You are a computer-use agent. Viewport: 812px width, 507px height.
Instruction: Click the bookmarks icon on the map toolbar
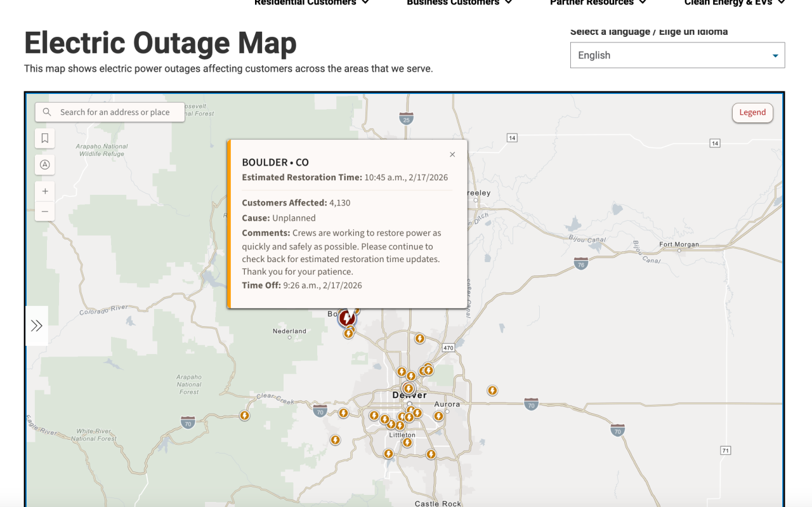click(44, 138)
